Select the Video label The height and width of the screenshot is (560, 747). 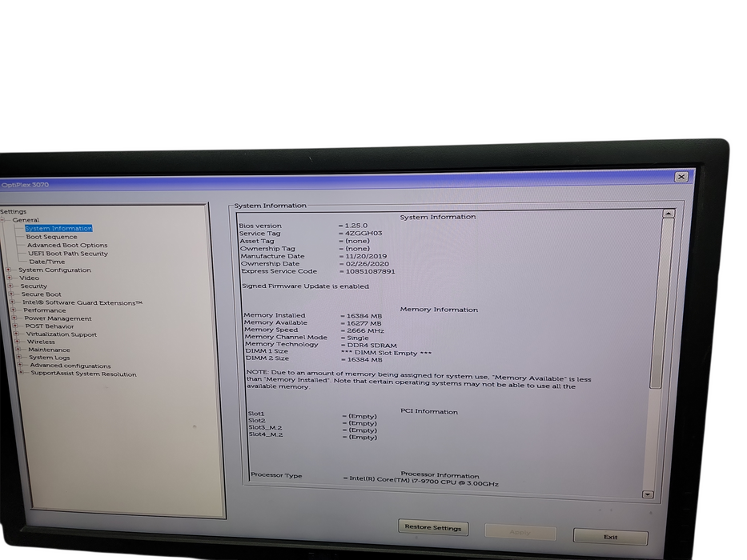(29, 278)
